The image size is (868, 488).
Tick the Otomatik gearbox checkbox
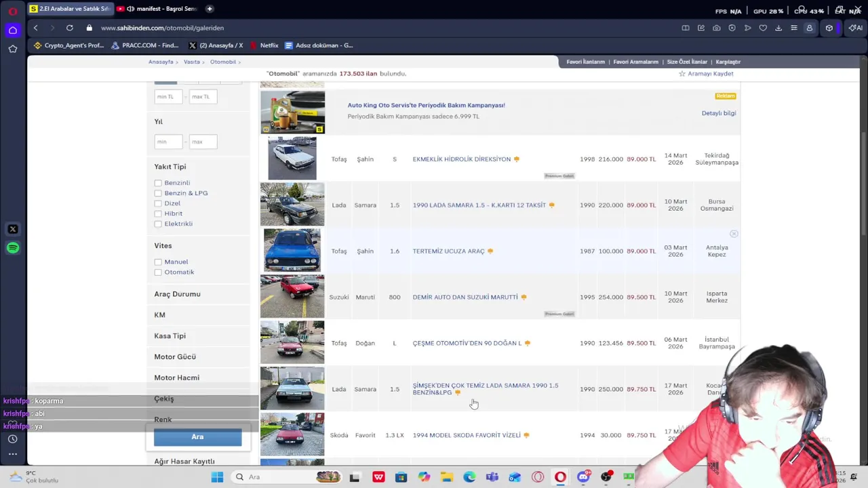(x=158, y=272)
